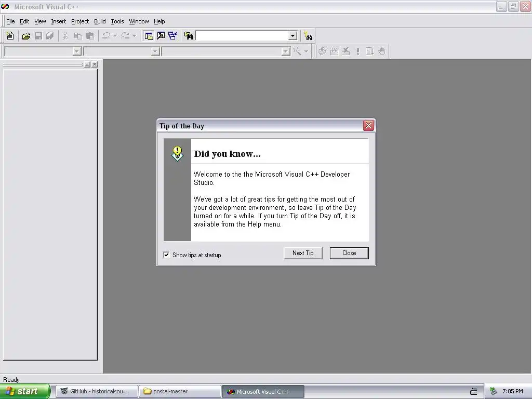Screen dimensions: 532x399
Task: Click the Go debug icon
Action: [x=369, y=51]
